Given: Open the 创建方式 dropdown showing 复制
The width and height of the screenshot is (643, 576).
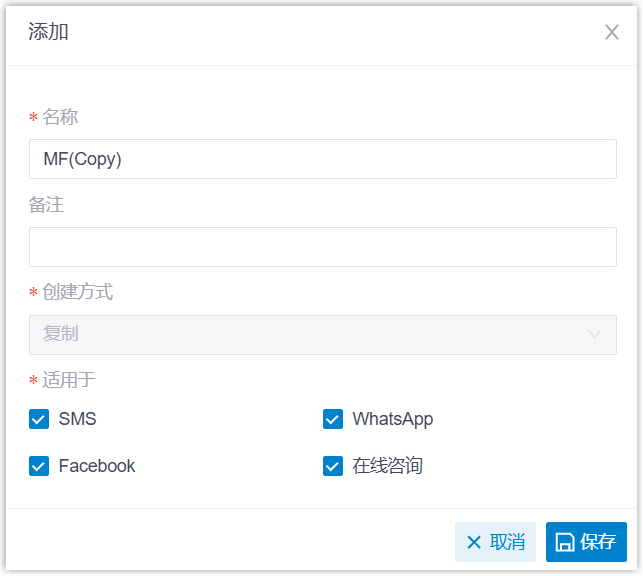Looking at the screenshot, I should tap(323, 335).
